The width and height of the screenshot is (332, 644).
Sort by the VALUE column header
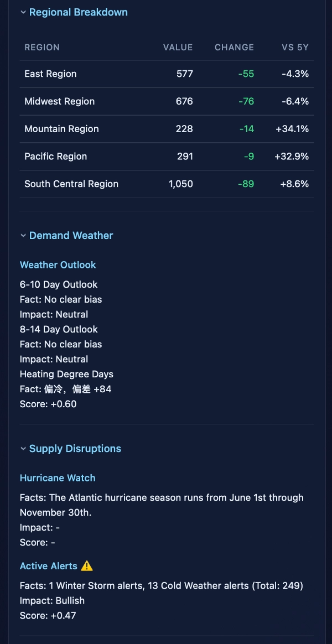tap(178, 48)
